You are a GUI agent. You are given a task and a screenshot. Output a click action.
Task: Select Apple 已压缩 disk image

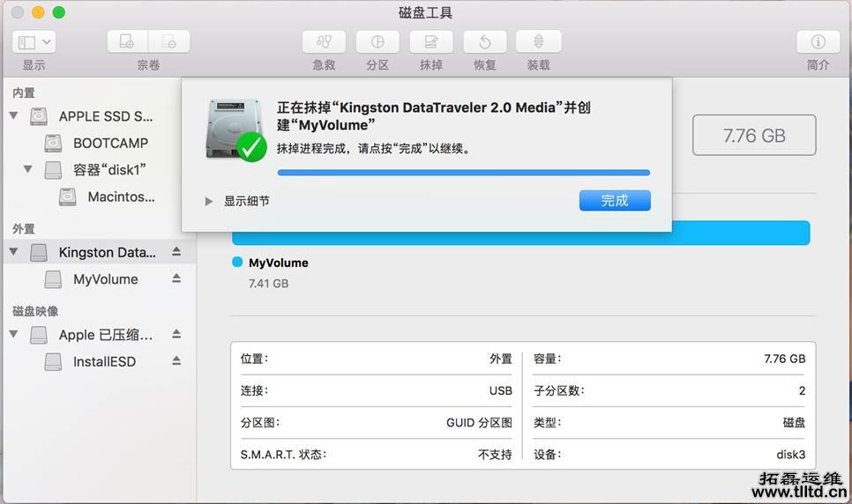tap(100, 335)
